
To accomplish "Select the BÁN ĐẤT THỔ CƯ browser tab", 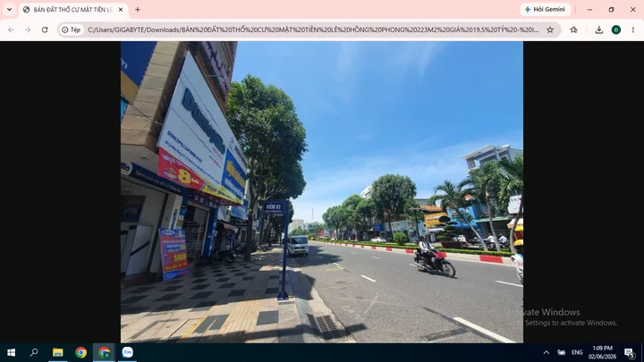I will (73, 10).
